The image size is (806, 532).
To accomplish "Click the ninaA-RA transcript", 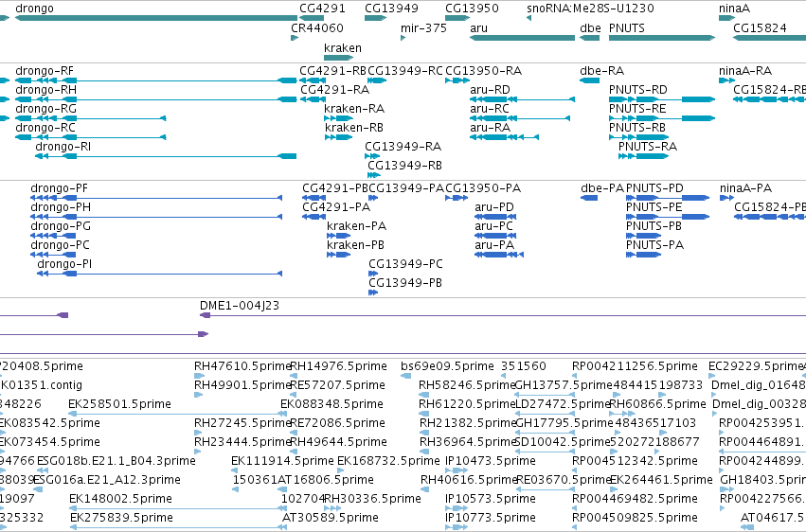I will pyautogui.click(x=726, y=80).
